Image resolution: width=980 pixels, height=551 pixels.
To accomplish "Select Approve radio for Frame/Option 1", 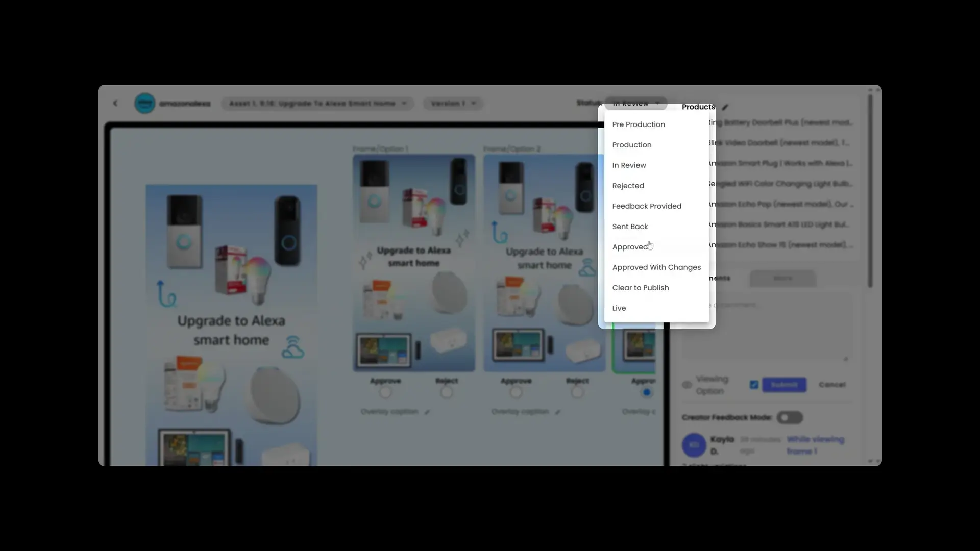I will (385, 392).
